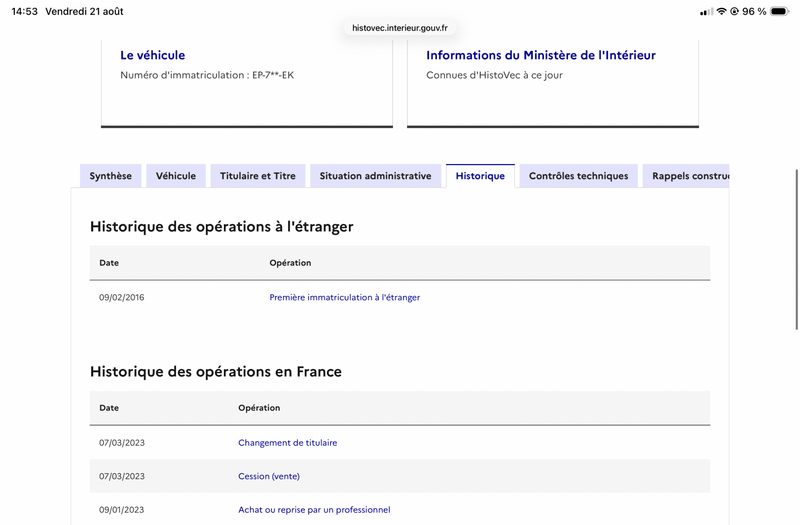This screenshot has height=525, width=800.
Task: Click heading Historique des opérations en France
Action: click(x=216, y=371)
